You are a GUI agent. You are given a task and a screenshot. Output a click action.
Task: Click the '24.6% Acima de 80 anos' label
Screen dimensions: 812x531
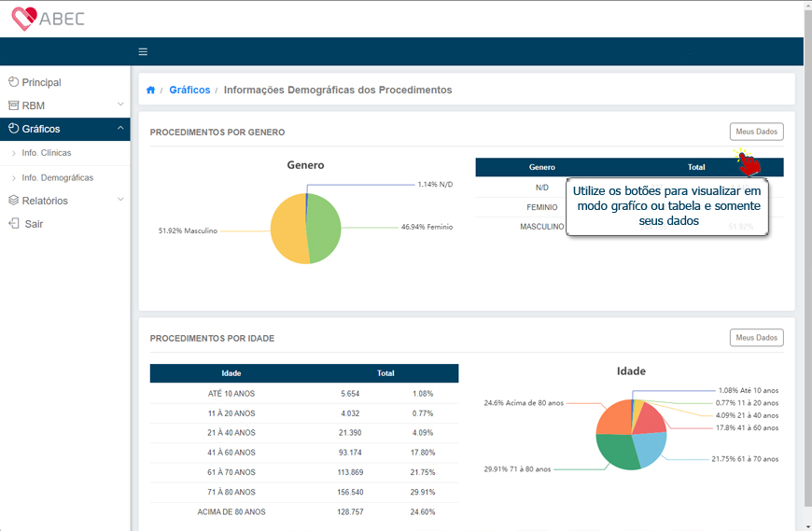click(x=524, y=402)
